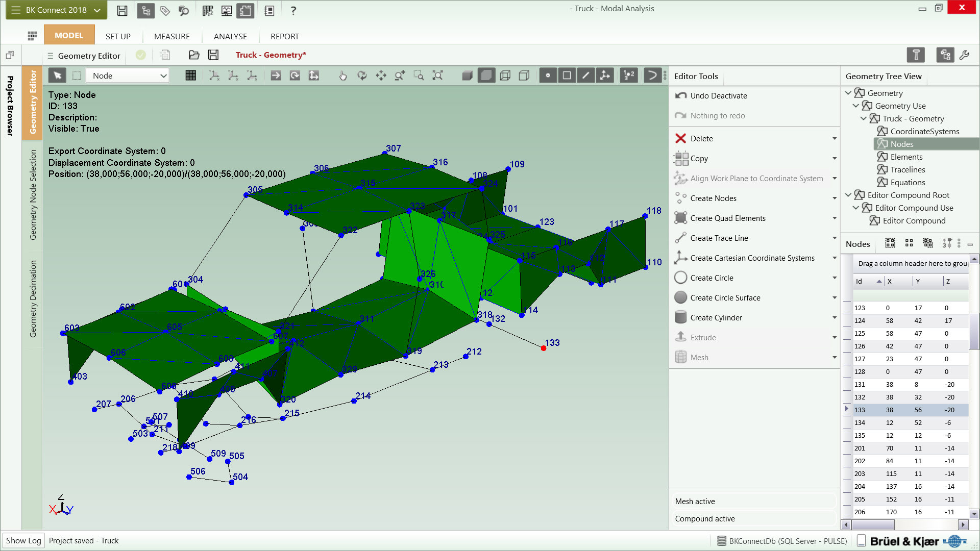The width and height of the screenshot is (980, 551).
Task: Click the grid table view icon
Action: click(190, 76)
